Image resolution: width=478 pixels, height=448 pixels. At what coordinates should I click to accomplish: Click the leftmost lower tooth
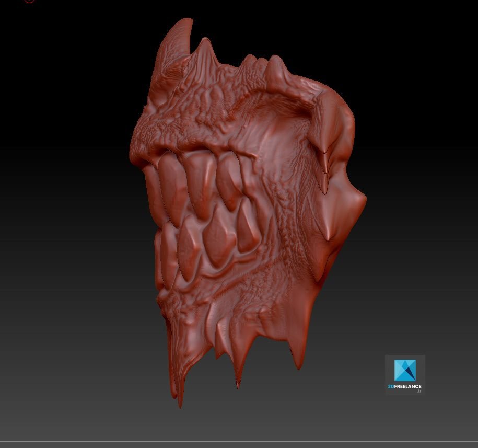pos(187,246)
